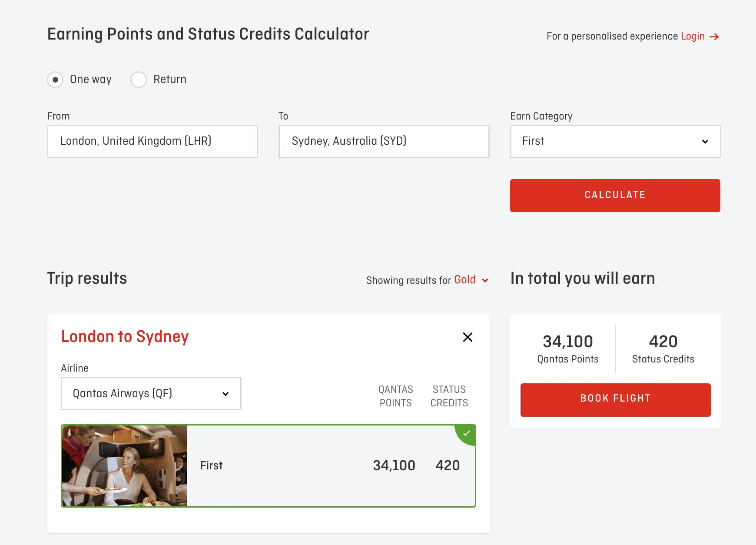756x545 pixels.
Task: Open the Earn Category dropdown
Action: click(615, 142)
